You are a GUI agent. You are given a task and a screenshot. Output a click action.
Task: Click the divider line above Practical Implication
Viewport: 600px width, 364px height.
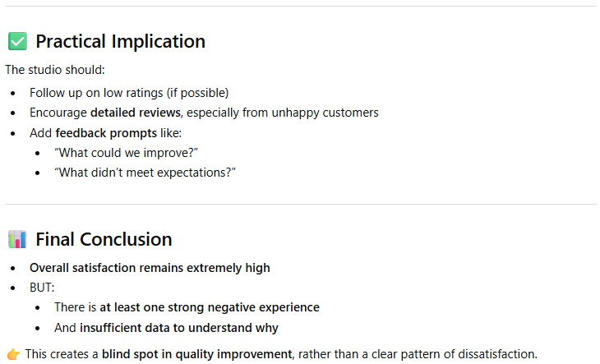tap(300, 7)
